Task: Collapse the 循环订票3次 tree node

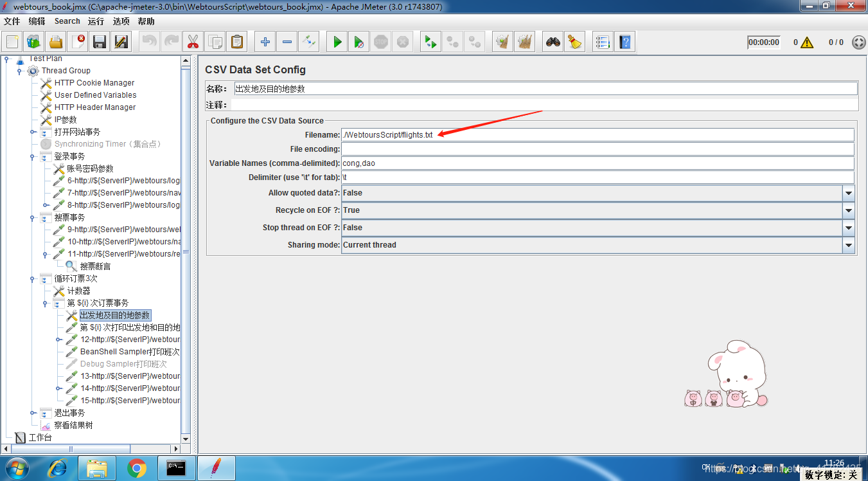Action: [32, 278]
